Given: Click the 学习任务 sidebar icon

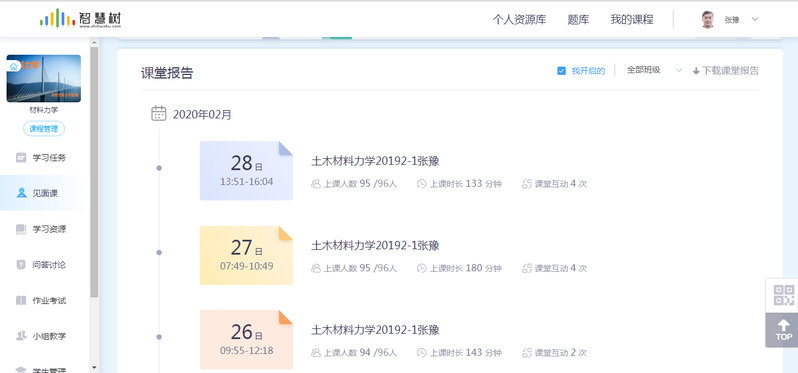Looking at the screenshot, I should click(21, 158).
